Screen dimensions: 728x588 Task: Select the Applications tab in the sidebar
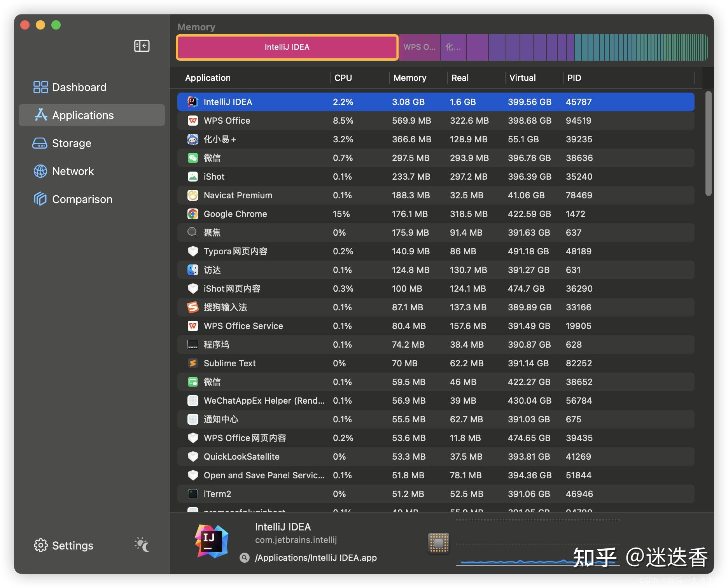[x=40, y=115]
